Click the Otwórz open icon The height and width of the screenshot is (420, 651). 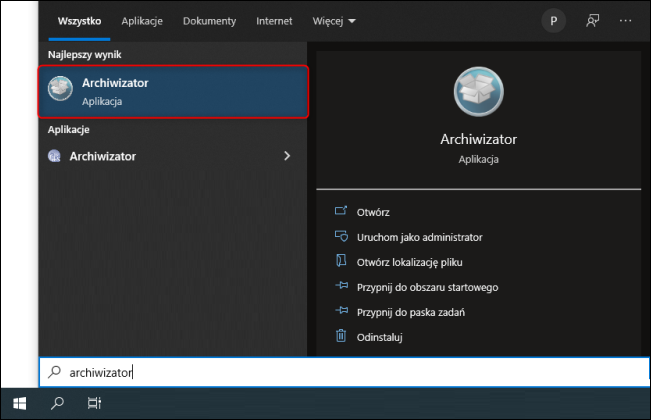click(x=340, y=212)
